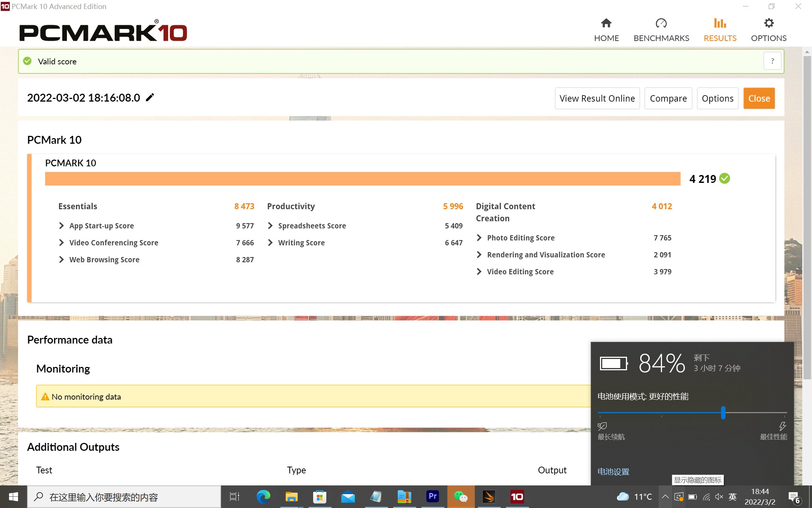
Task: Open the 3DMark icon on taskbar
Action: click(489, 497)
